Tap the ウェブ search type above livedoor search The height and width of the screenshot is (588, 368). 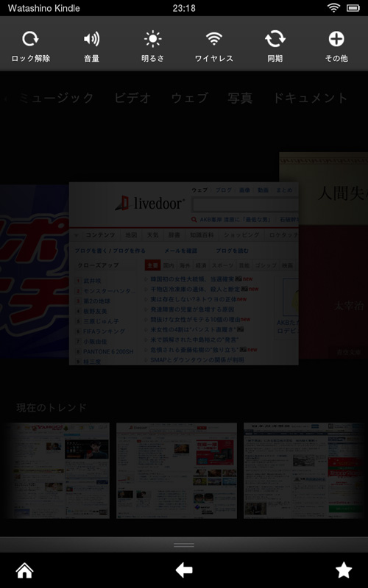199,190
